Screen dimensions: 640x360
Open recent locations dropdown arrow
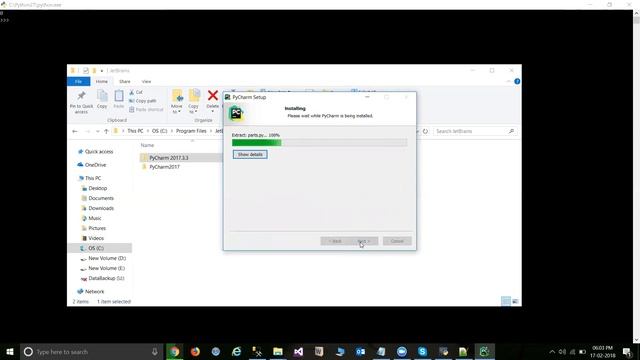tap(98, 131)
